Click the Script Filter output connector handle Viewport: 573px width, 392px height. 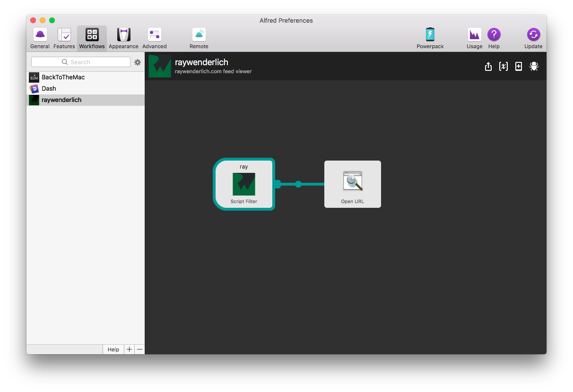coord(278,184)
